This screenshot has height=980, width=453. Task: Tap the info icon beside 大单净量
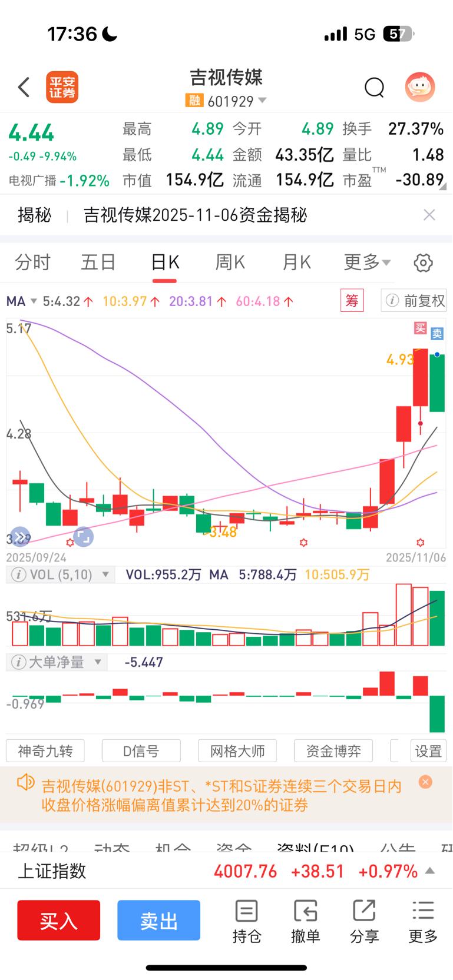[x=18, y=663]
